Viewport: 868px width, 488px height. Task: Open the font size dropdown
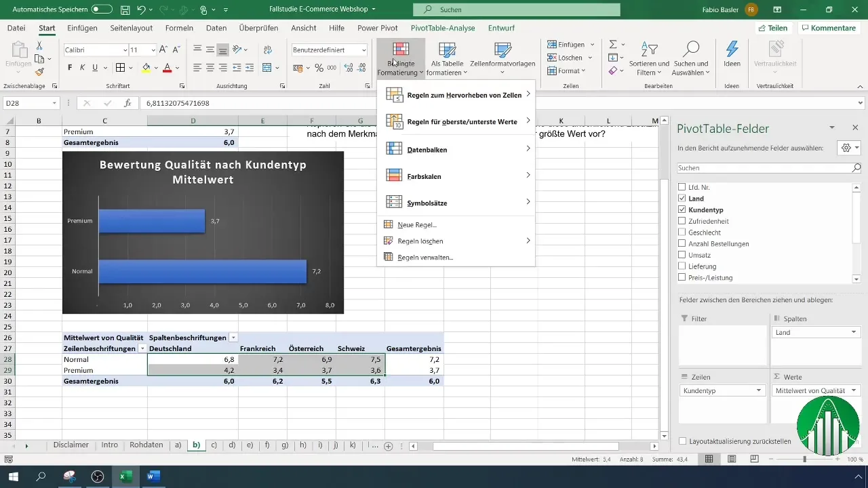pyautogui.click(x=152, y=50)
